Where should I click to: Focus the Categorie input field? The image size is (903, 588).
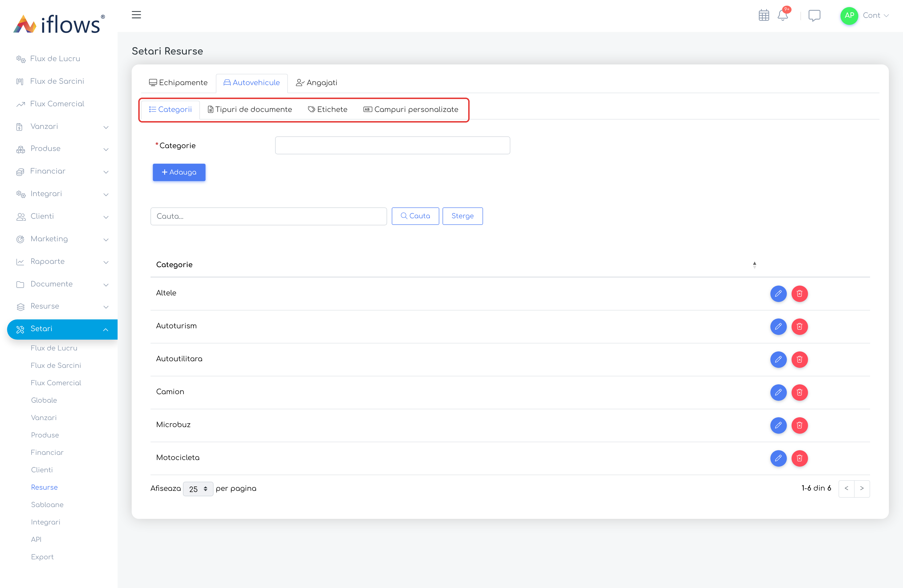pyautogui.click(x=392, y=145)
